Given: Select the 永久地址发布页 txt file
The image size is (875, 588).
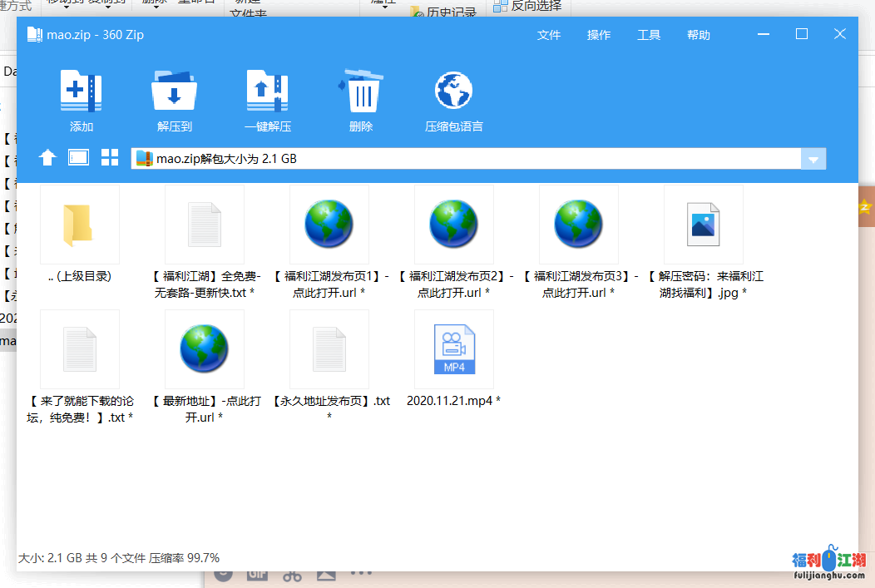Looking at the screenshot, I should [329, 349].
